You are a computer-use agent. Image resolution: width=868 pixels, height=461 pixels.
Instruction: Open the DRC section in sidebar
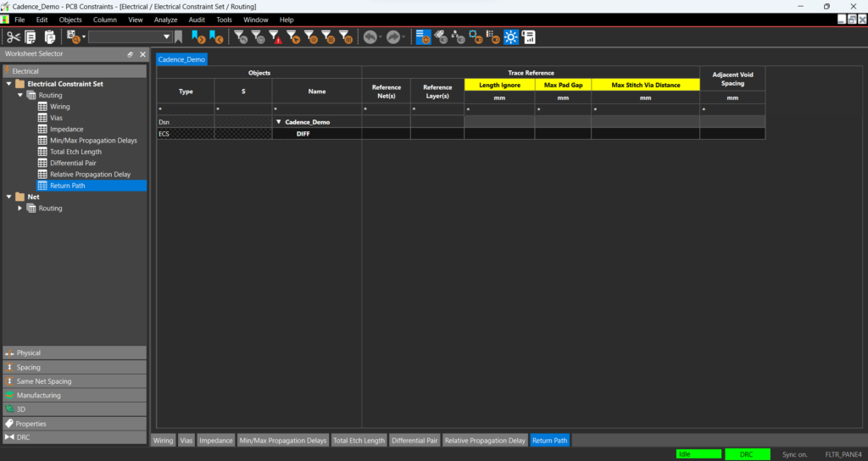coord(75,437)
